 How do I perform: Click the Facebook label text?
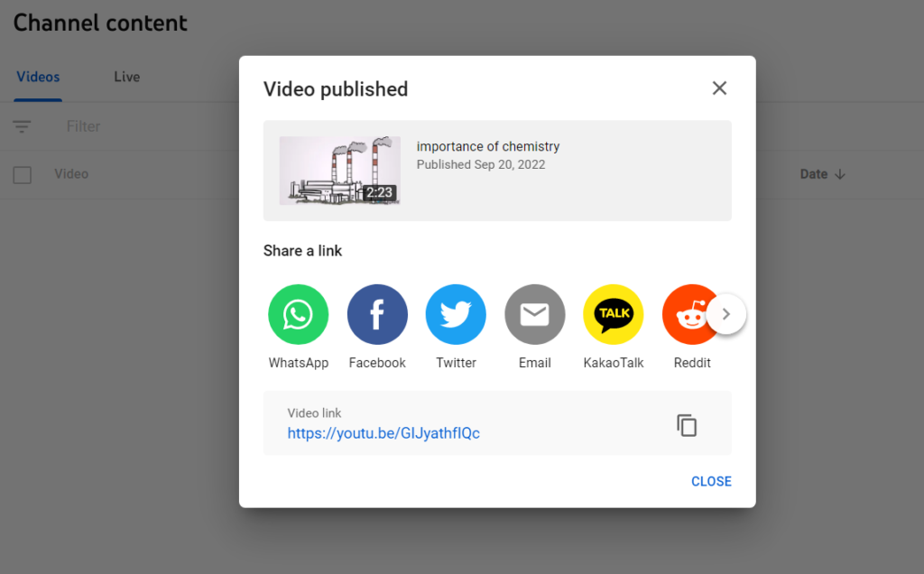coord(377,363)
